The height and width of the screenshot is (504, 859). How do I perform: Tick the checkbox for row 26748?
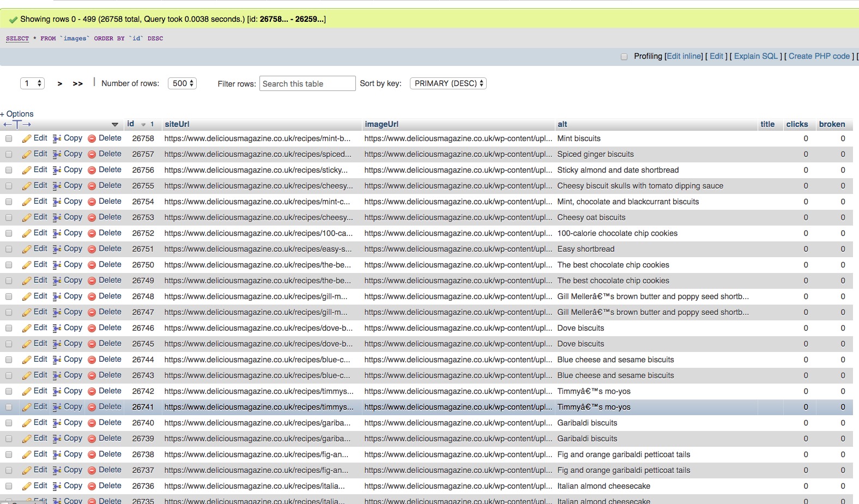pos(9,297)
